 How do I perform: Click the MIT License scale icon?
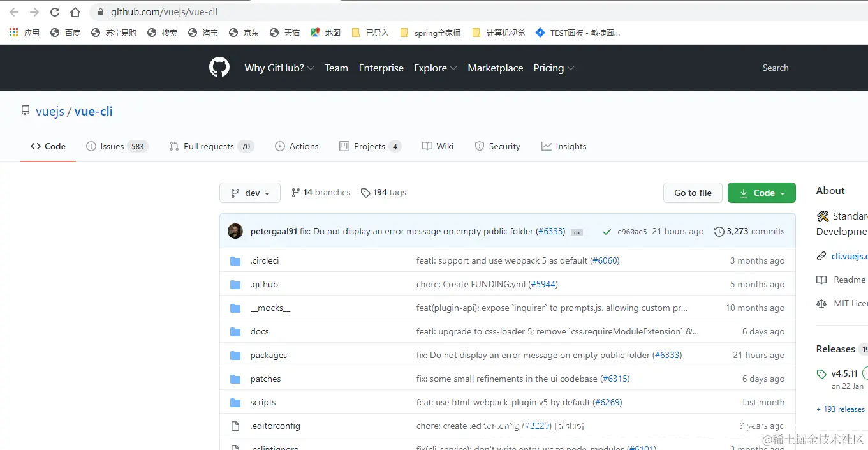click(821, 303)
